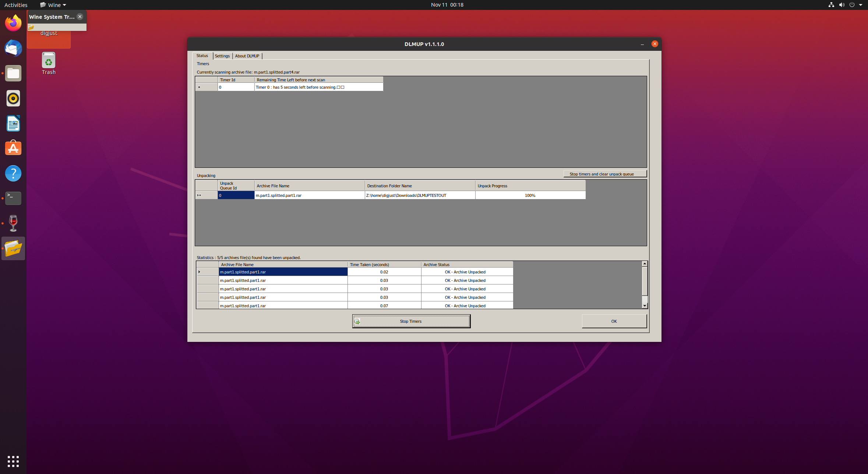
Task: Sort by Time Taken (seconds) column header
Action: pos(384,265)
